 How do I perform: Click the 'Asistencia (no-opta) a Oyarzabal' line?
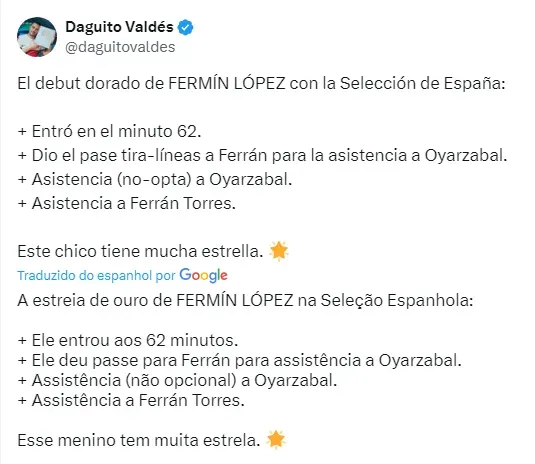pos(155,179)
